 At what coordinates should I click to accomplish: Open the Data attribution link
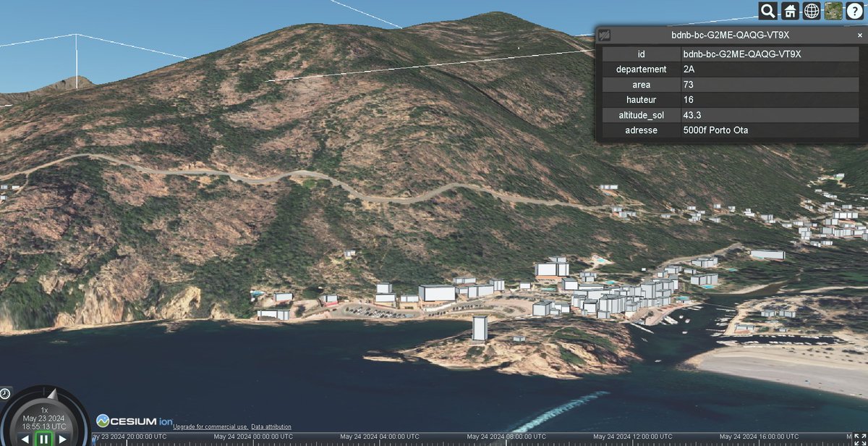[x=271, y=426]
